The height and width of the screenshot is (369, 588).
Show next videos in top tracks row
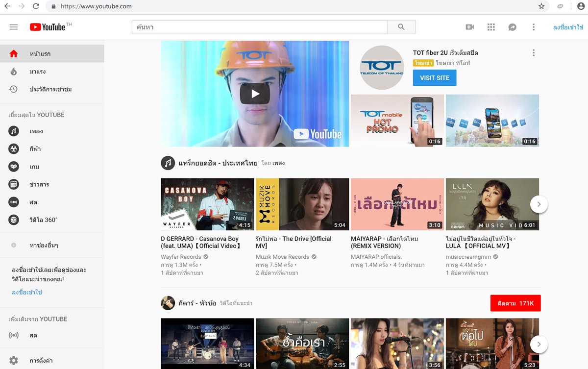(x=539, y=204)
